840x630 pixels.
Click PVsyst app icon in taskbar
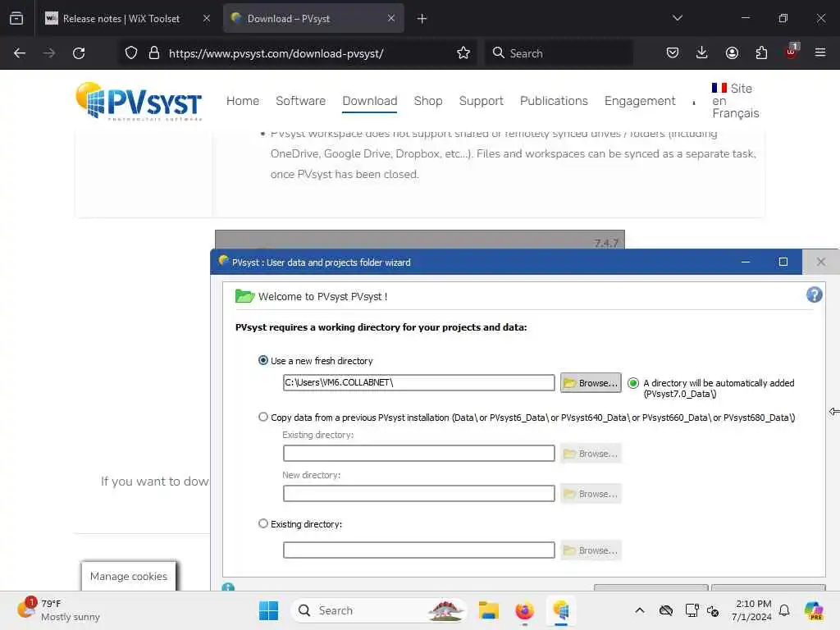click(561, 610)
